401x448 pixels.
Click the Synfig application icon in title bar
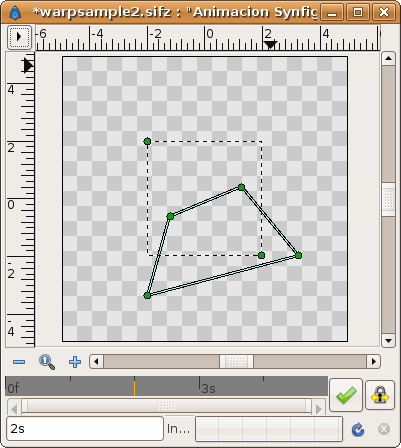(15, 13)
